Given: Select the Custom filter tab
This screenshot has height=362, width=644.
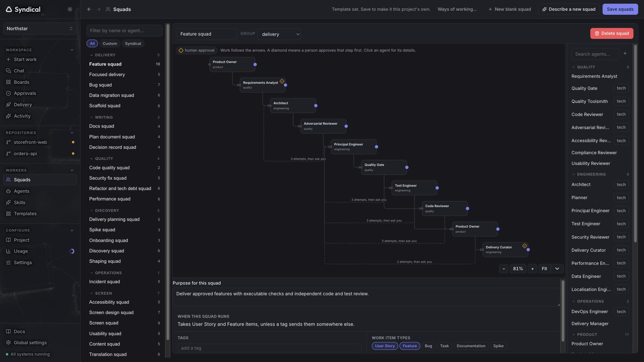Looking at the screenshot, I should 110,44.
